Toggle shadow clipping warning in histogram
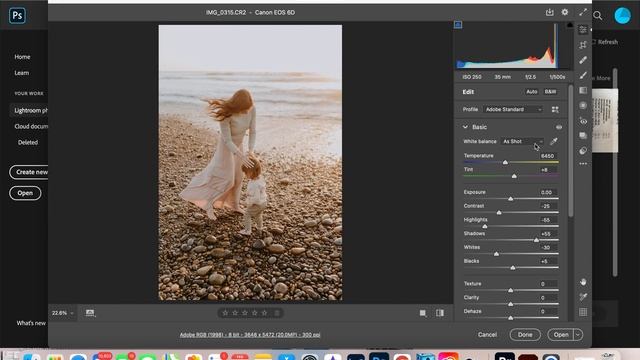640x360 pixels. 458,25
